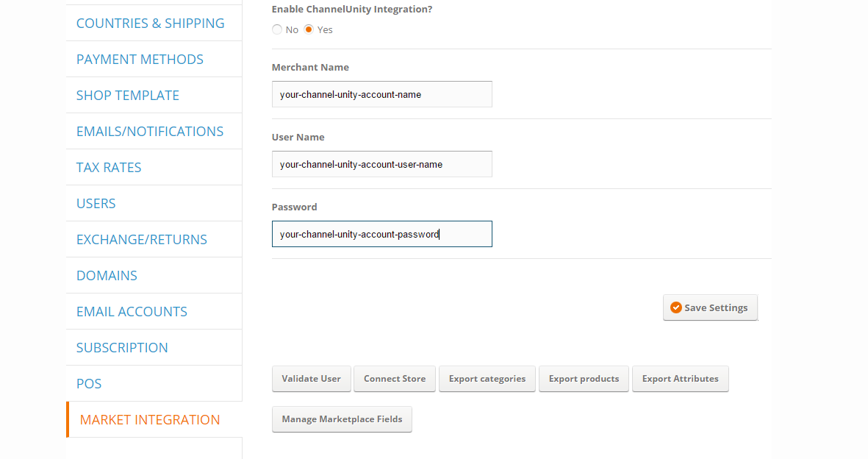Click into the Password field
The height and width of the screenshot is (459, 868).
[381, 234]
